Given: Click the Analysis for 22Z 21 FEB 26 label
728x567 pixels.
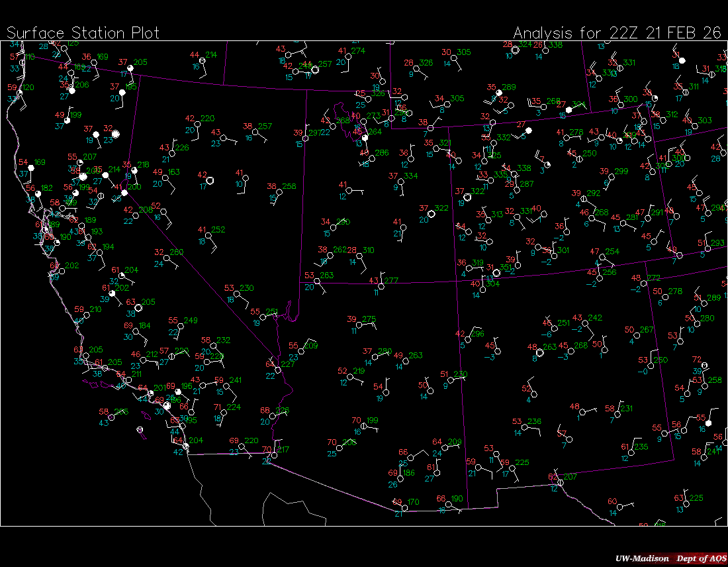Looking at the screenshot, I should [617, 32].
